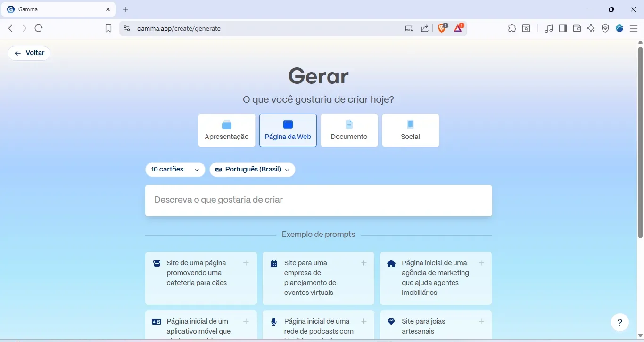Choose the Documento format card
644x342 pixels.
click(x=349, y=130)
